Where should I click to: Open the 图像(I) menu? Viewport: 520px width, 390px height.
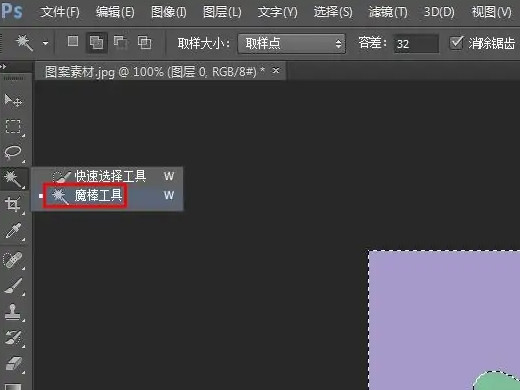click(x=169, y=12)
